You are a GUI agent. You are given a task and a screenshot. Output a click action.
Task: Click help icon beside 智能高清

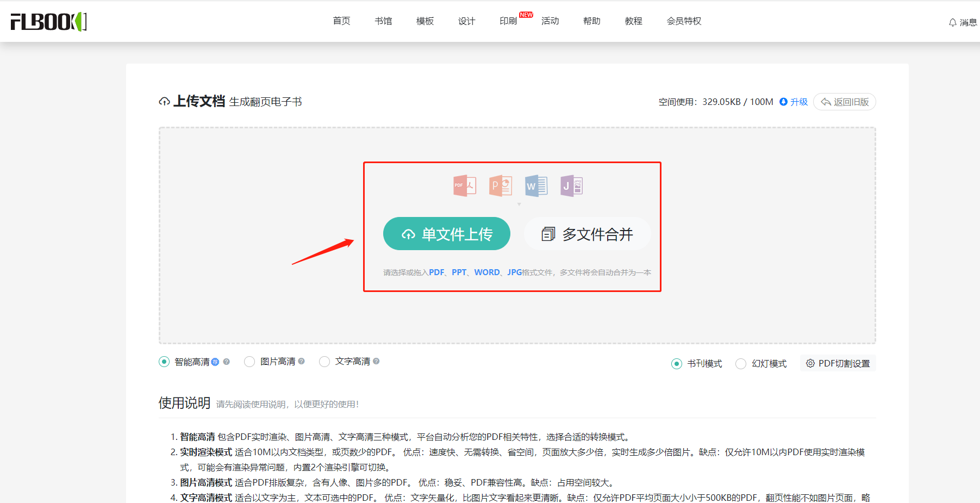coord(226,362)
